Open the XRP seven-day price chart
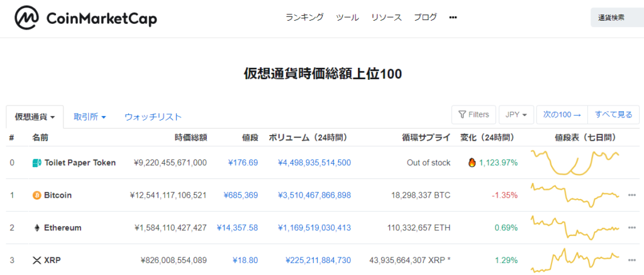The width and height of the screenshot is (644, 275). [x=575, y=261]
